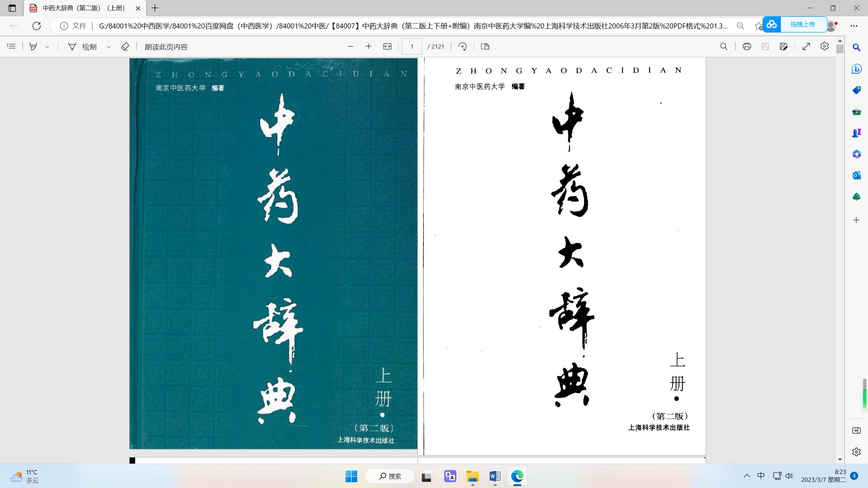Add a new sidebar app
The width and height of the screenshot is (868, 488).
[856, 220]
